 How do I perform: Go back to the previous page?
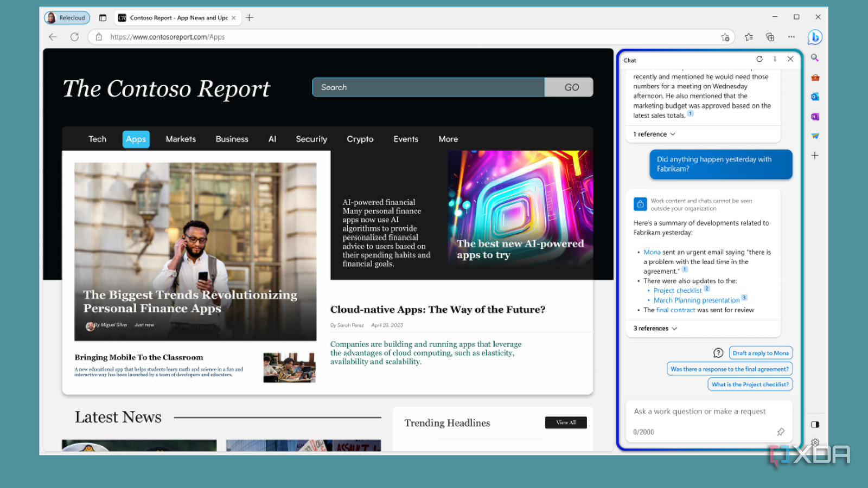tap(53, 37)
